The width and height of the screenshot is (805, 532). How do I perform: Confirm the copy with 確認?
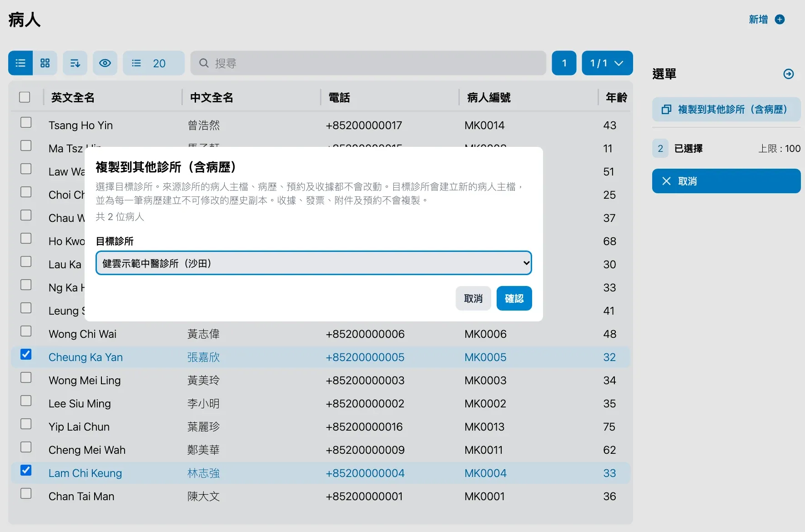click(514, 298)
